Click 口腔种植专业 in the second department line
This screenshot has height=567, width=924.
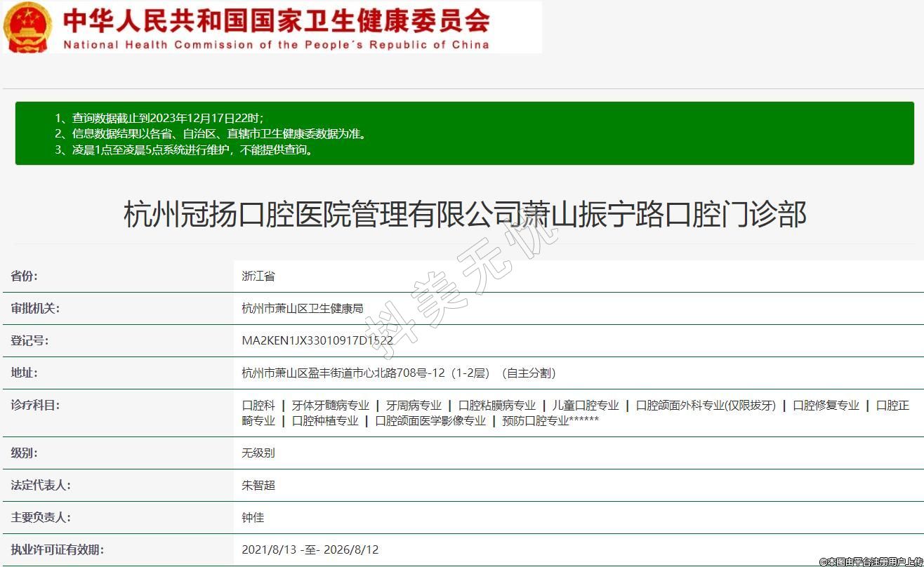pyautogui.click(x=325, y=420)
